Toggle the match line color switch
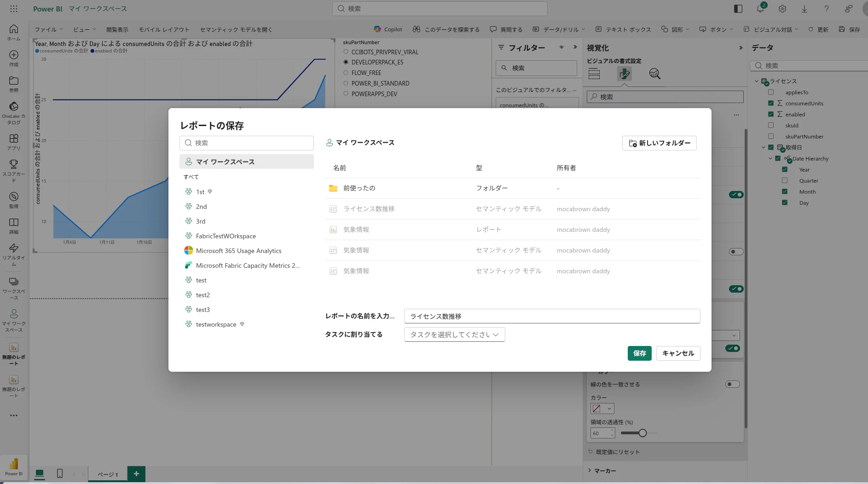 pos(732,384)
